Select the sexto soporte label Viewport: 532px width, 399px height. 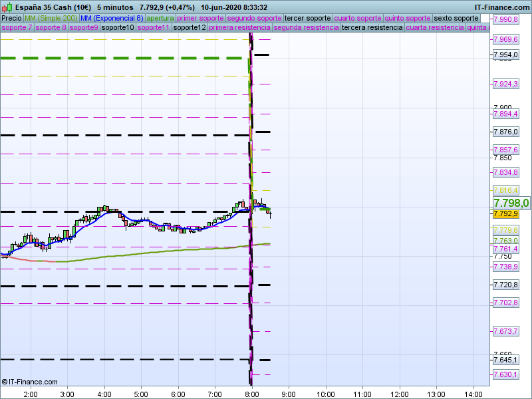tap(456, 18)
